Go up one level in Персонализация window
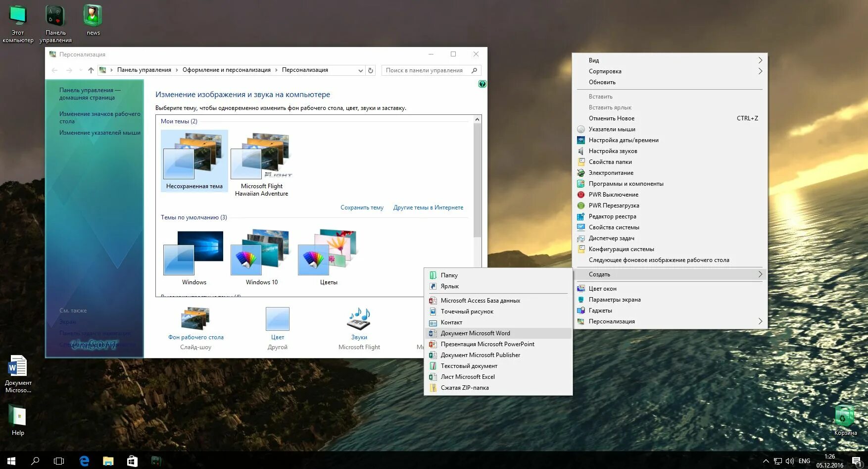 (91, 70)
